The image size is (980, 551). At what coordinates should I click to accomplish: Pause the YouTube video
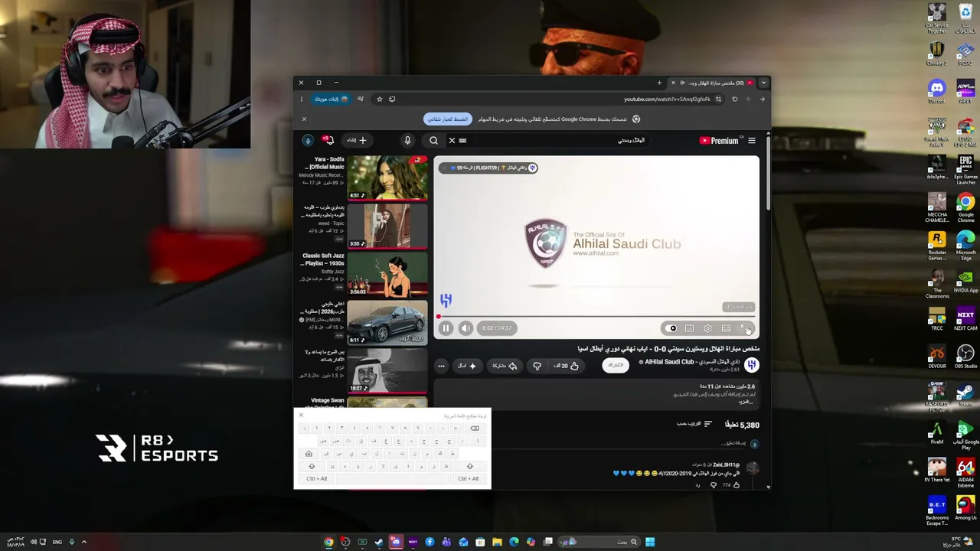tap(446, 328)
